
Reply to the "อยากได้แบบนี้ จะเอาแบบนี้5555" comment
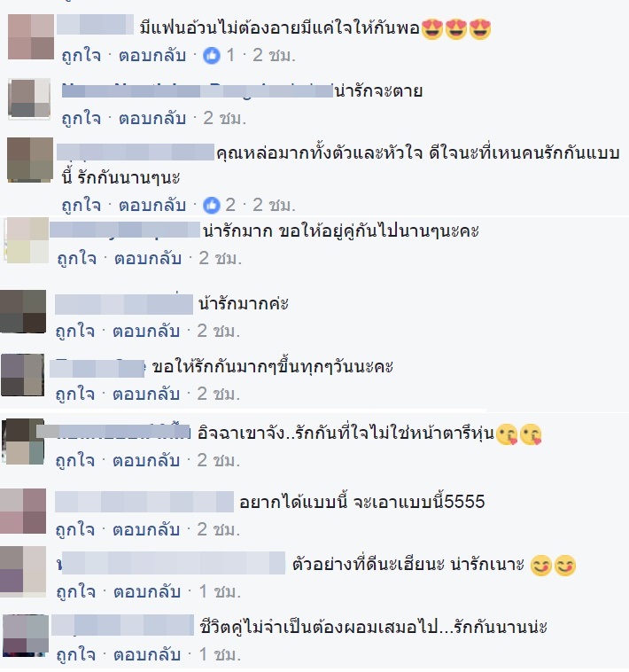[146, 530]
